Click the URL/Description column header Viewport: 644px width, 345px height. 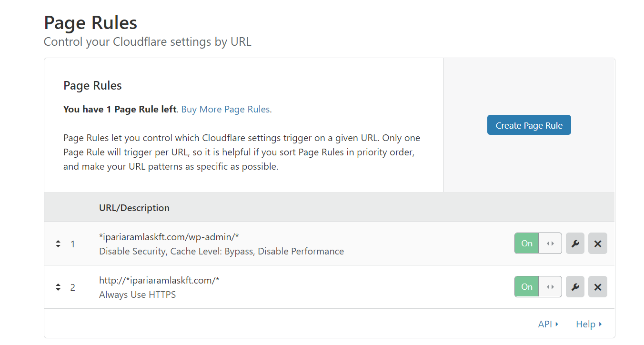(x=134, y=208)
